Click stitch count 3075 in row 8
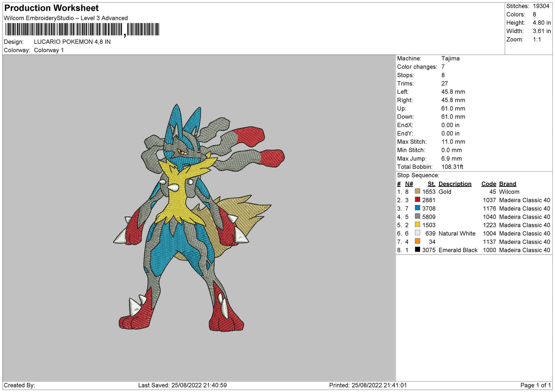 [x=429, y=250]
